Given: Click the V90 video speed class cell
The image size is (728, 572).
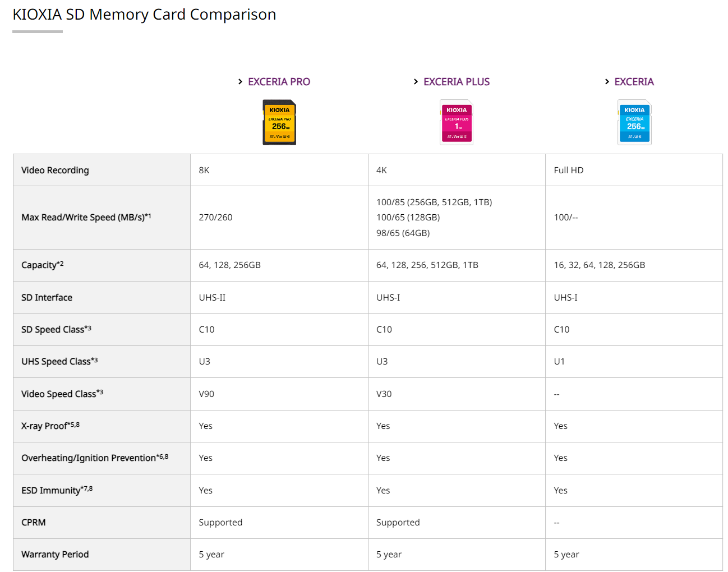Looking at the screenshot, I should pos(206,394).
